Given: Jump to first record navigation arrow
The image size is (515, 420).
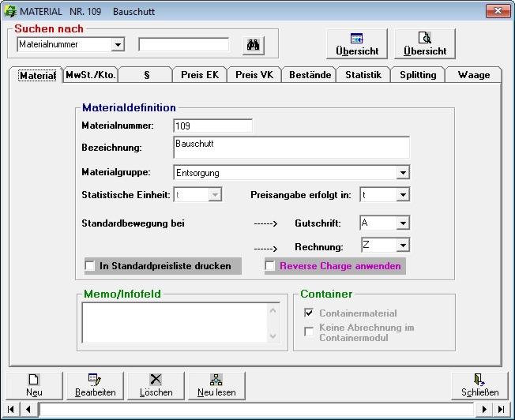Looking at the screenshot, I should [11, 409].
